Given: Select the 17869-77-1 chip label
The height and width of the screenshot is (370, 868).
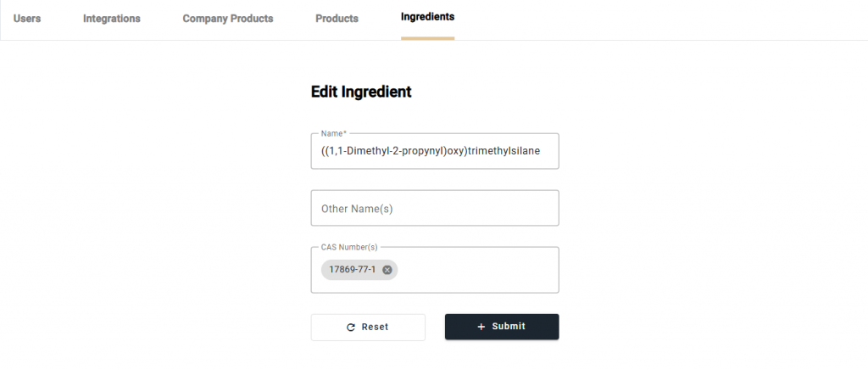Looking at the screenshot, I should [353, 270].
